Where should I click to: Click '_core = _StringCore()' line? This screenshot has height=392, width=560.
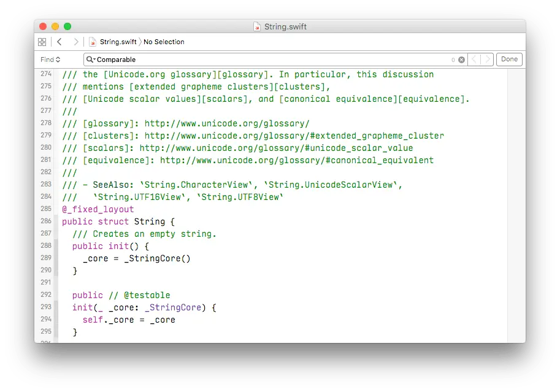(x=136, y=258)
